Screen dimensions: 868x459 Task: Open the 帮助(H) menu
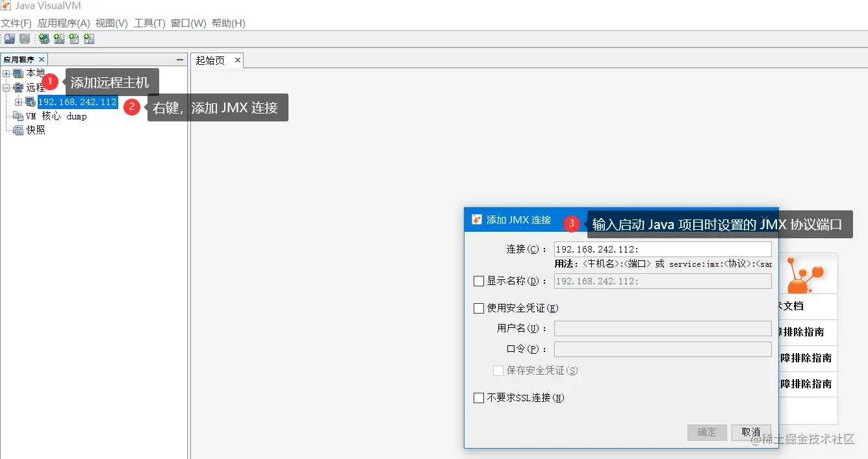229,23
